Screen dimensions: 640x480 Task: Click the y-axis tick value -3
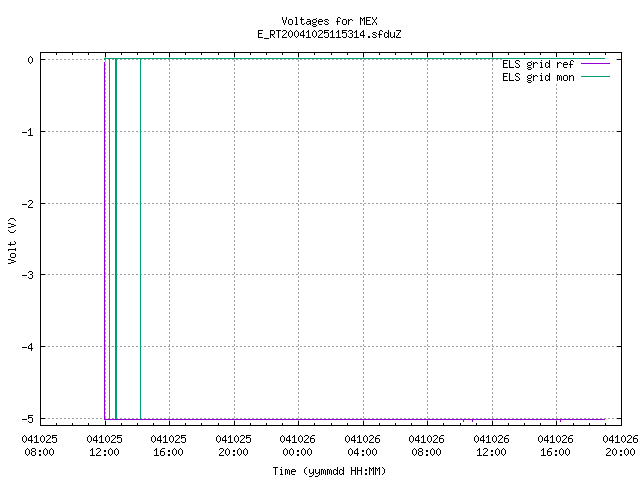28,275
